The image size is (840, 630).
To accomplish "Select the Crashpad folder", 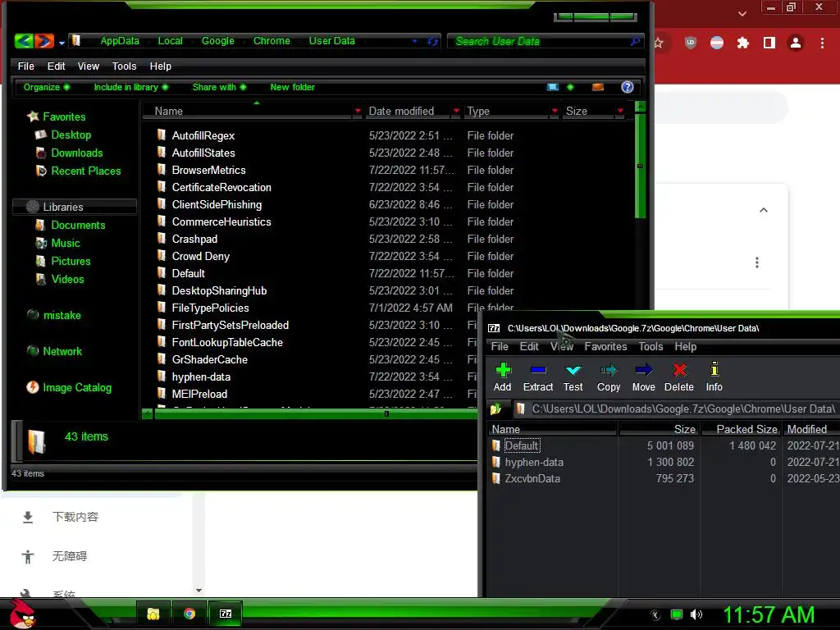I will (194, 239).
